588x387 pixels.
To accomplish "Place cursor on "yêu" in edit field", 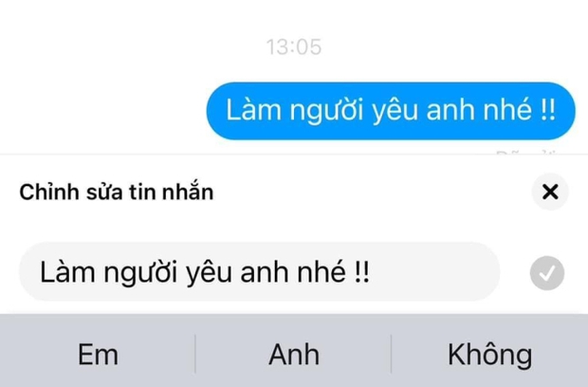I will (210, 274).
